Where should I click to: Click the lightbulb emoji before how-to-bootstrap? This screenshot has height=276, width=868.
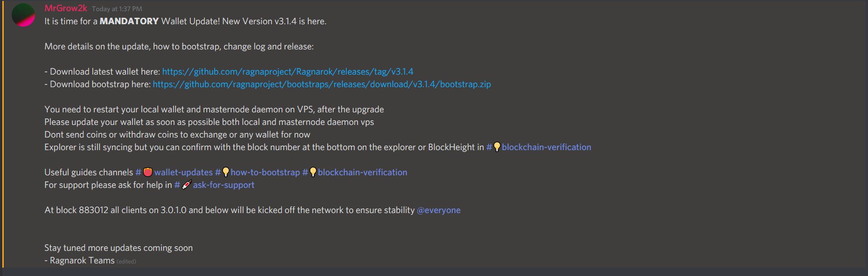click(226, 172)
